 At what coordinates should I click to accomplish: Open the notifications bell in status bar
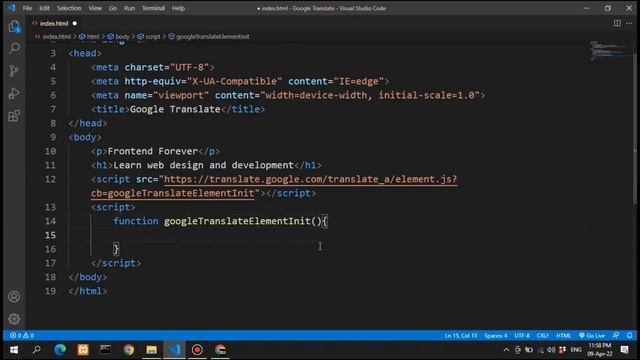tap(629, 336)
